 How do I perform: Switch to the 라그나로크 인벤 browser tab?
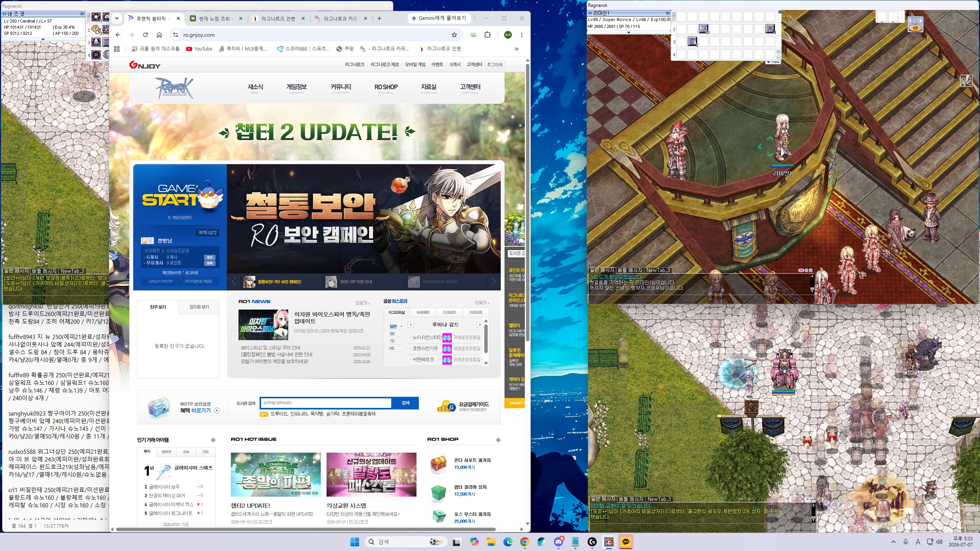pyautogui.click(x=278, y=18)
